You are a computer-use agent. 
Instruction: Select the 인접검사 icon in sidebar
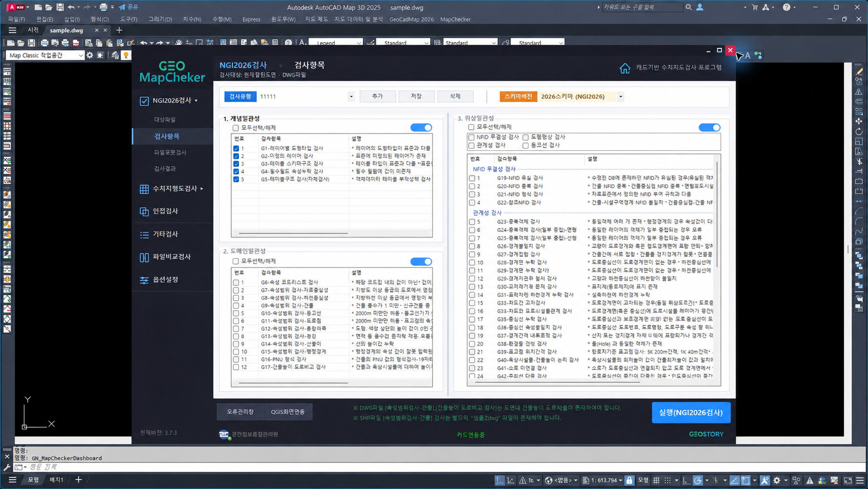[x=144, y=212]
